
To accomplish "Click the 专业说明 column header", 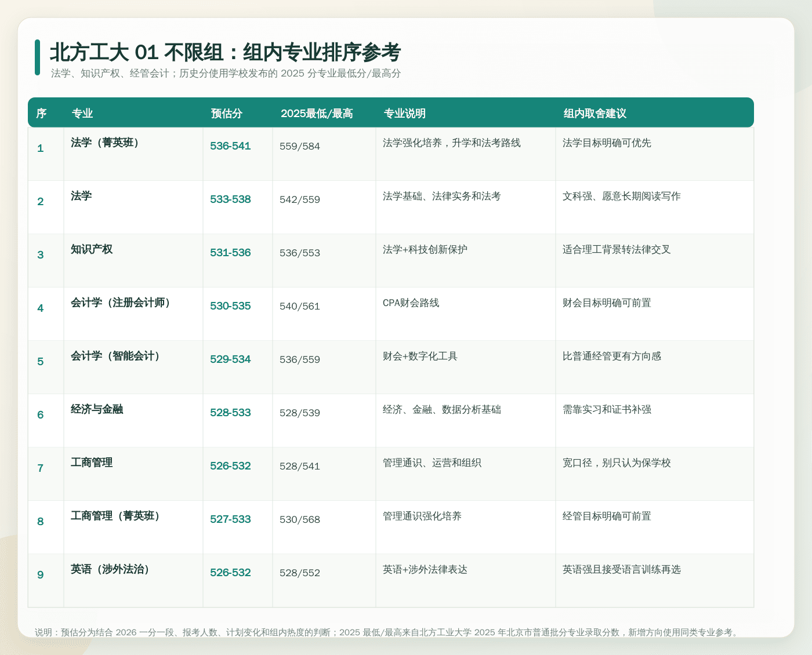I will pos(405,114).
